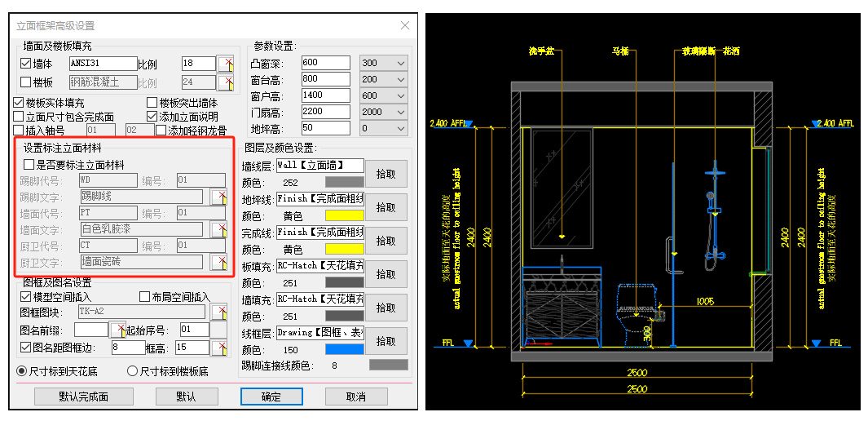Select 尺寸标到天花底 radio button
This screenshot has height=421, width=868.
[21, 371]
